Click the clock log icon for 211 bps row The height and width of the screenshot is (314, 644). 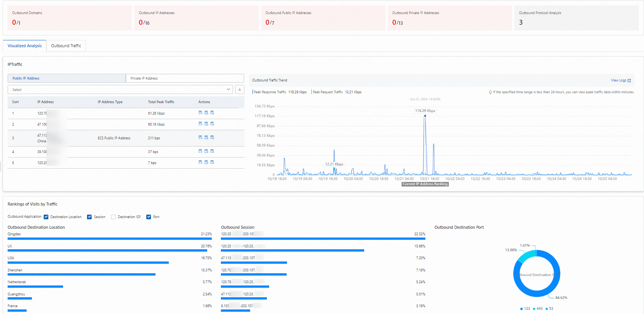(206, 137)
